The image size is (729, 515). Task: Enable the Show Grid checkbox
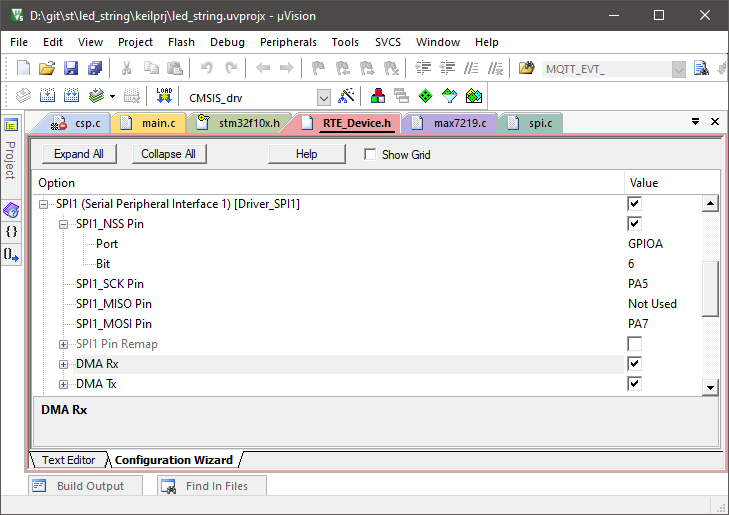pos(370,154)
